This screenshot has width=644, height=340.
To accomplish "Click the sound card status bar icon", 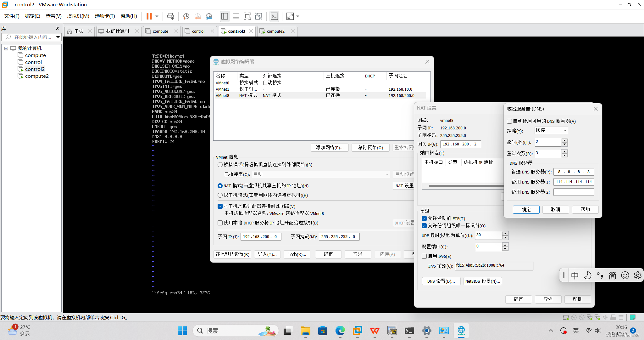I will pos(605,317).
